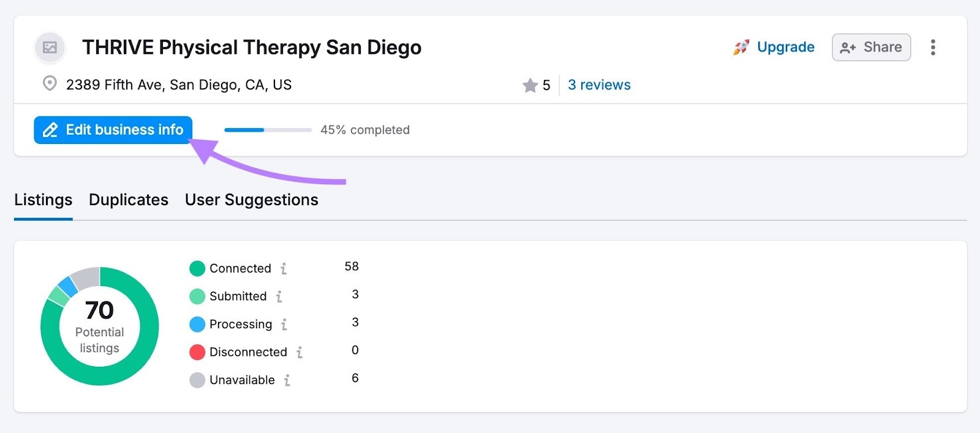The width and height of the screenshot is (980, 433).
Task: Click the pencil icon on Edit business info
Action: click(50, 130)
